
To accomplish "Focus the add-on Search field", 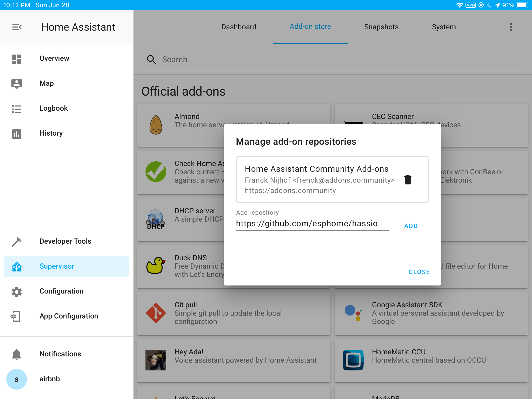I will pos(332,60).
